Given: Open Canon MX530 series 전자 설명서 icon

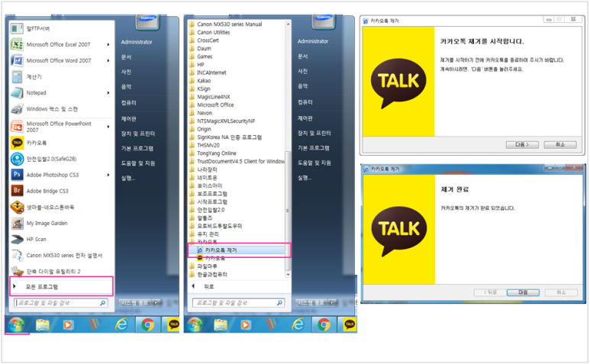Looking at the screenshot, I should 17,256.
